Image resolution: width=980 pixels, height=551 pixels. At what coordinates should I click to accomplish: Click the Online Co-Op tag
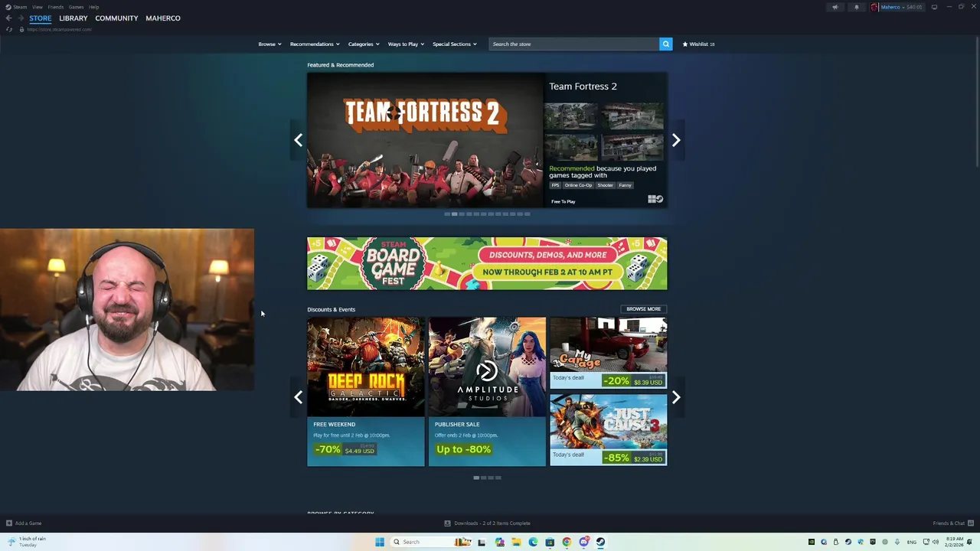(x=579, y=185)
